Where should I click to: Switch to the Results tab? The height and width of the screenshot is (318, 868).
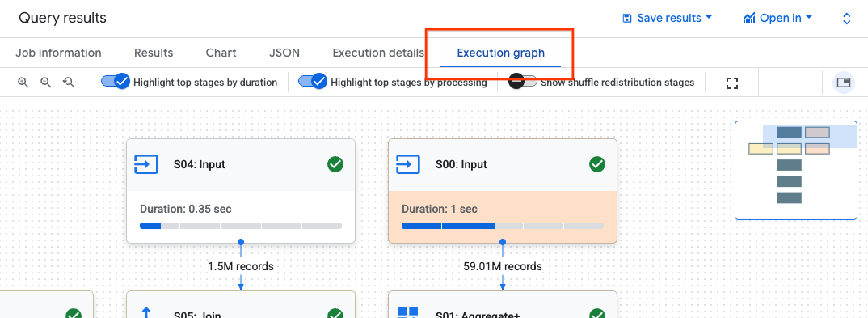coord(154,53)
